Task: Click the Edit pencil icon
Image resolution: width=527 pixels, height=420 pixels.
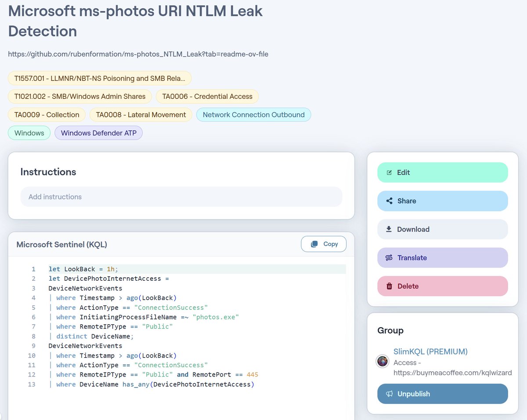Action: pos(389,173)
